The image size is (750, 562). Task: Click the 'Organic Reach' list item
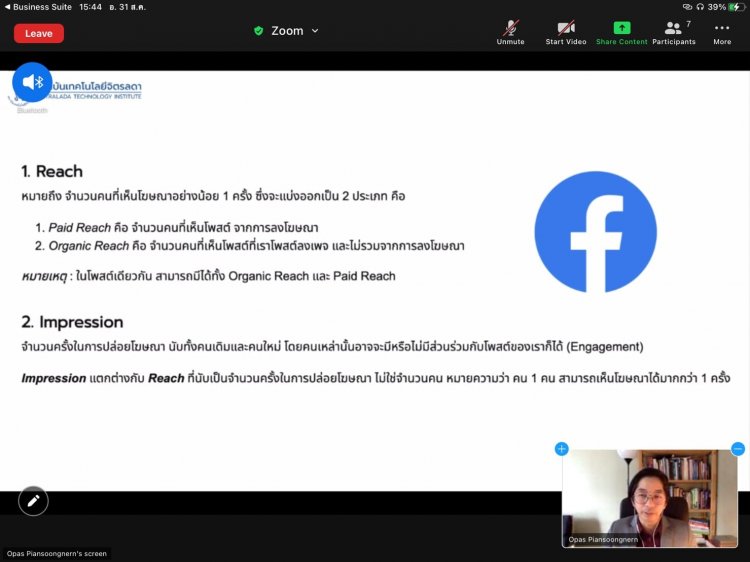pos(250,246)
